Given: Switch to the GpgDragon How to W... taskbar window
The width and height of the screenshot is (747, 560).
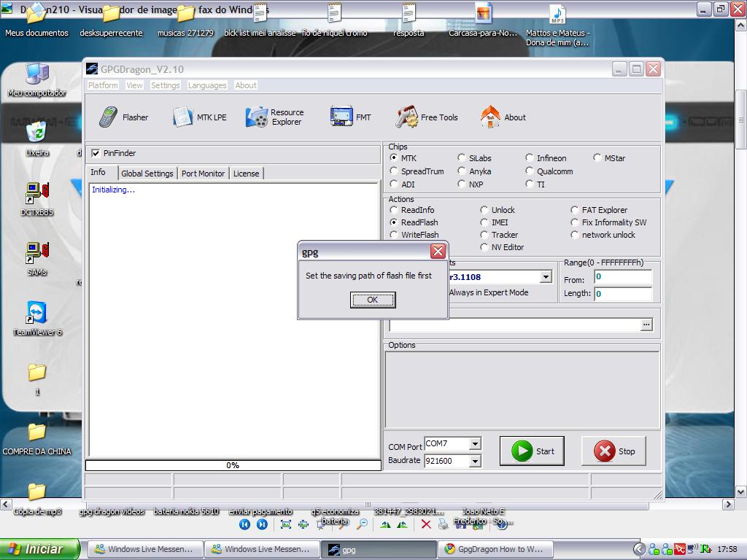Looking at the screenshot, I should tap(495, 549).
